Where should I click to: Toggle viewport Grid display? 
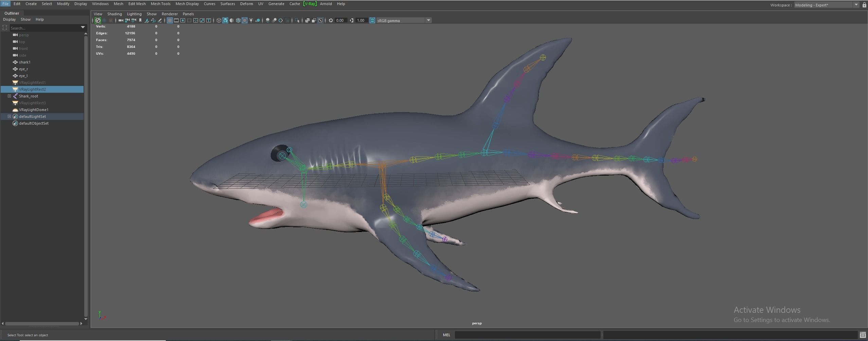[170, 20]
